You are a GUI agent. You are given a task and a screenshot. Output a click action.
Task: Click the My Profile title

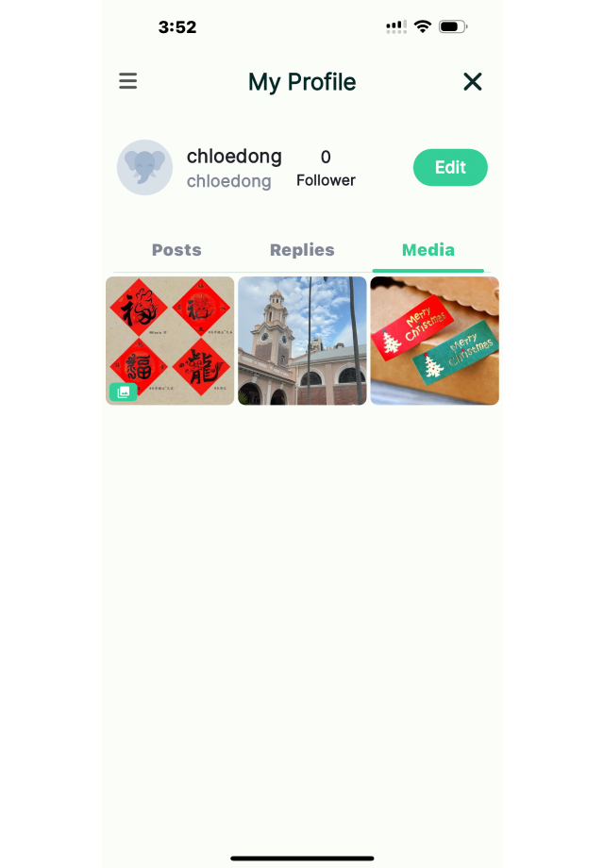(302, 82)
